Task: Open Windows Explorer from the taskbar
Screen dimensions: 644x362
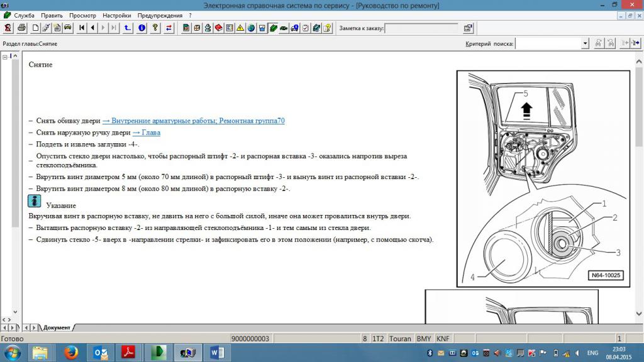Action: point(40,353)
